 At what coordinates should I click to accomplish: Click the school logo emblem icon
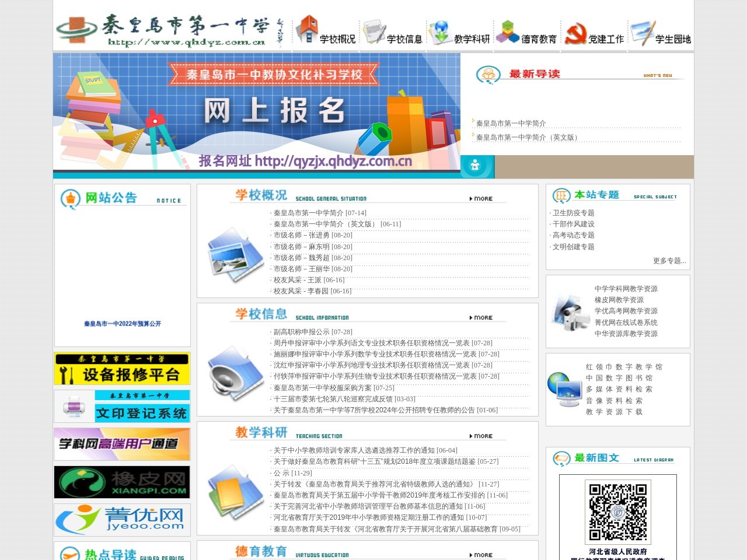click(76, 30)
